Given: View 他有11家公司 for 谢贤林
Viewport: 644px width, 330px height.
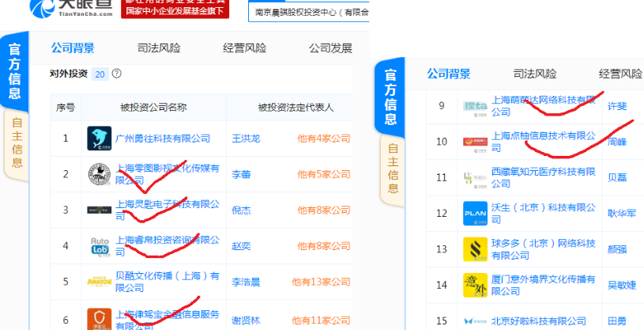Looking at the screenshot, I should 321,321.
